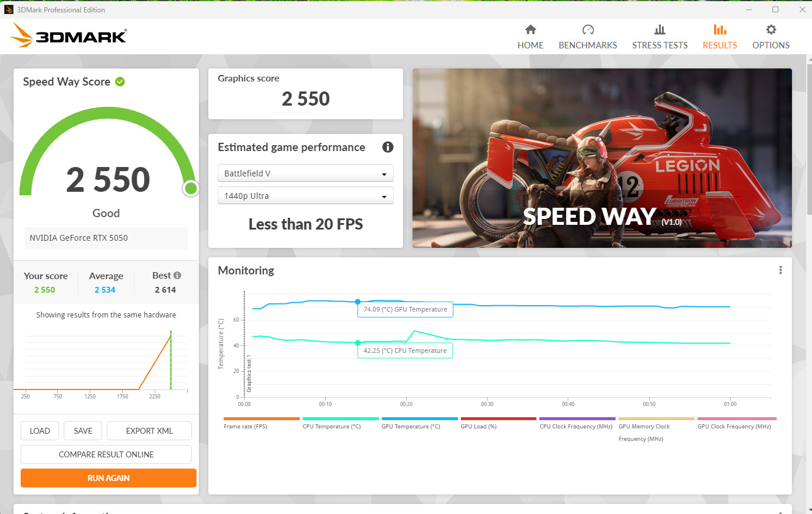The image size is (812, 514).
Task: Click the 74.09 GPU Temperature tooltip
Action: 405,309
